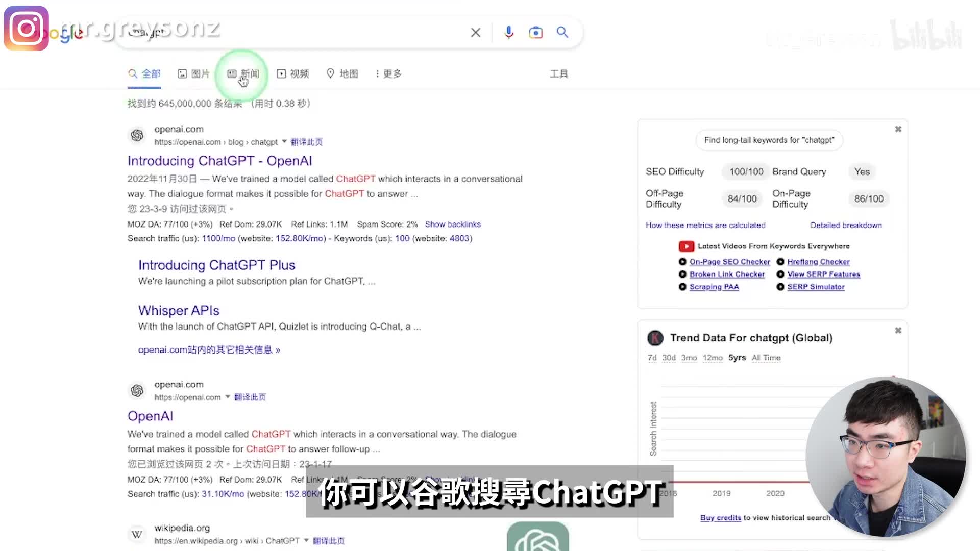The height and width of the screenshot is (551, 980).
Task: Open dropdown arrow by Wikipedia ChatGPT URL
Action: coord(306,540)
